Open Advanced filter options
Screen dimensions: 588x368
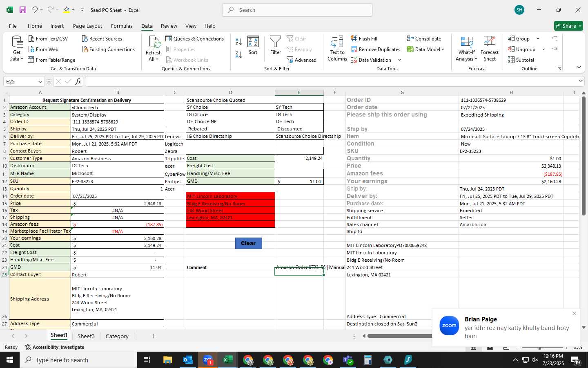pos(301,60)
